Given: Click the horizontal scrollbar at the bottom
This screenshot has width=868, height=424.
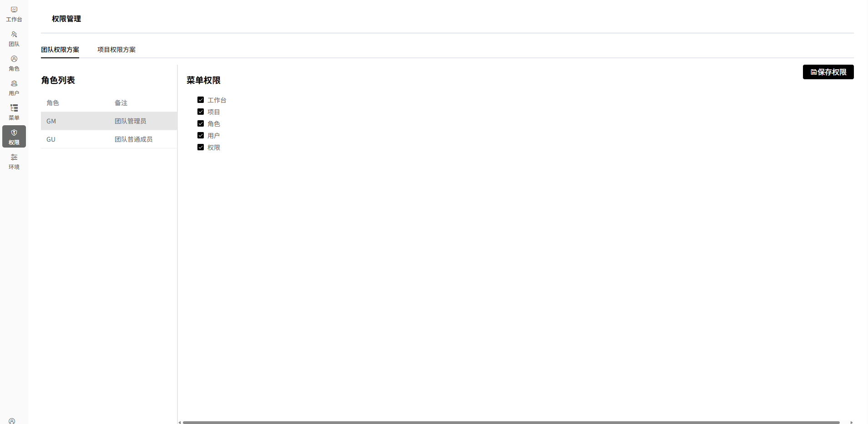Looking at the screenshot, I should coord(510,422).
